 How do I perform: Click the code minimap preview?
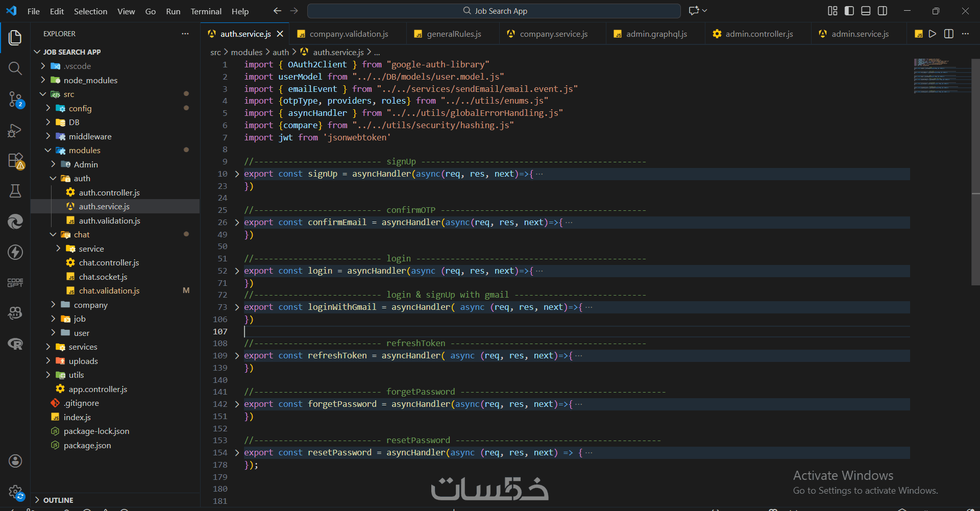click(942, 77)
